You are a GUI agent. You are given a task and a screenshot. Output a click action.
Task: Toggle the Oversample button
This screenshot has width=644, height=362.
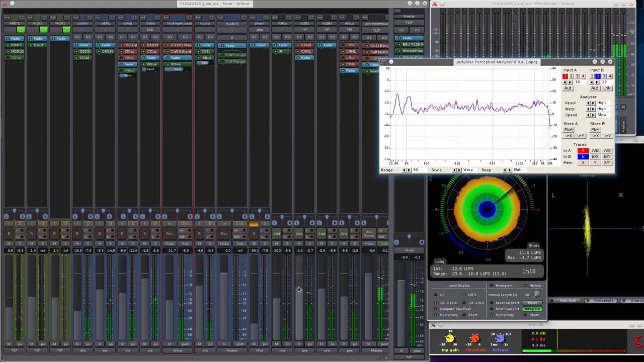(x=601, y=301)
